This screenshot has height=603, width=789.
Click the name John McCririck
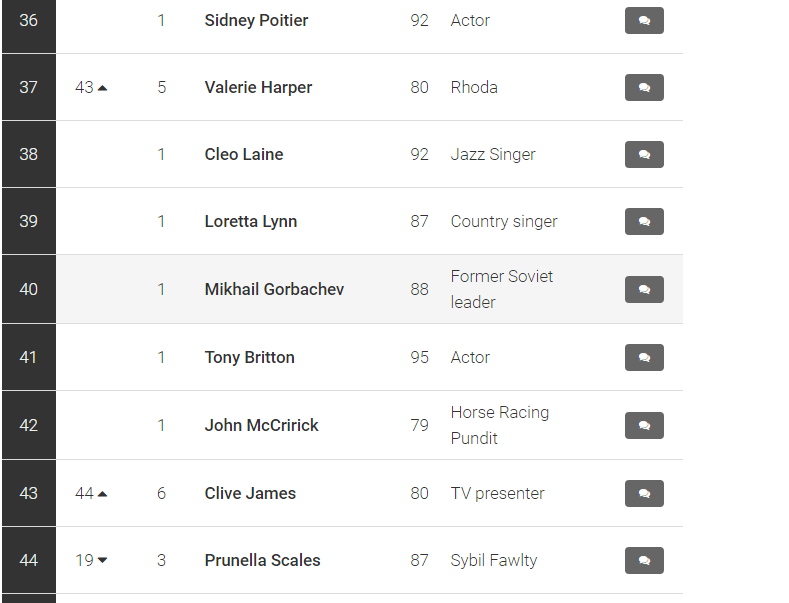[261, 425]
